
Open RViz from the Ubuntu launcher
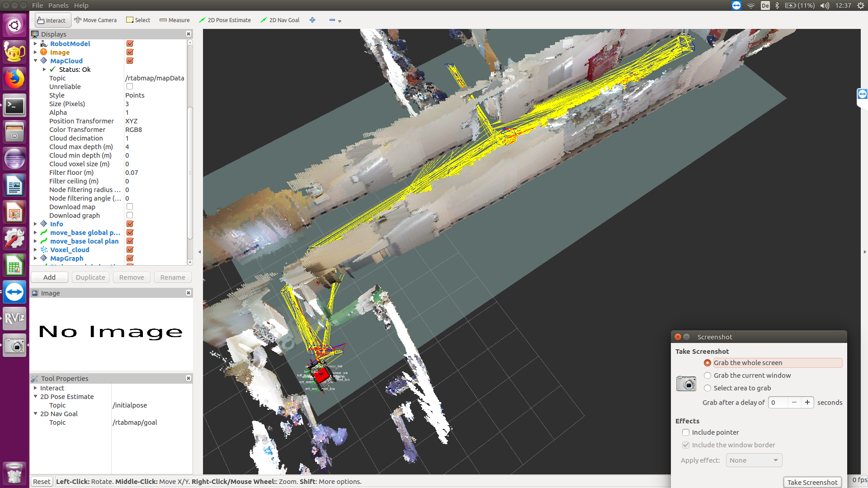coord(14,319)
